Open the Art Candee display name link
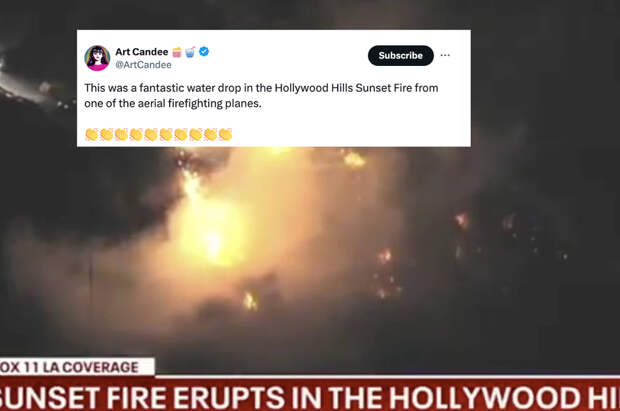The width and height of the screenshot is (620, 411). 142,52
